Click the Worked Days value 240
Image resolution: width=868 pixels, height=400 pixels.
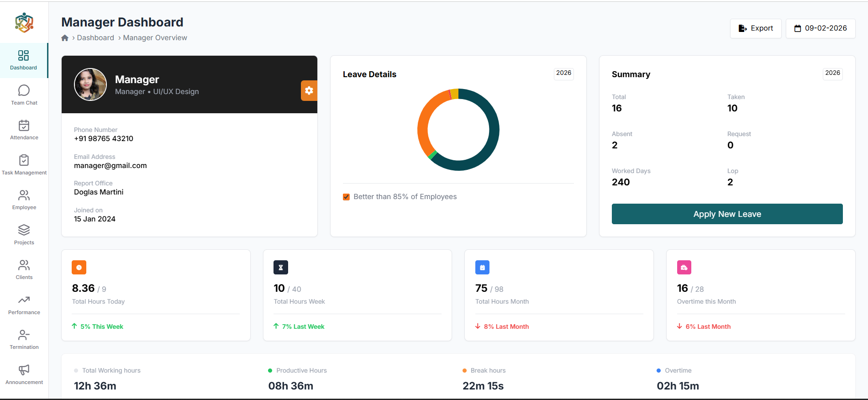[x=621, y=182]
